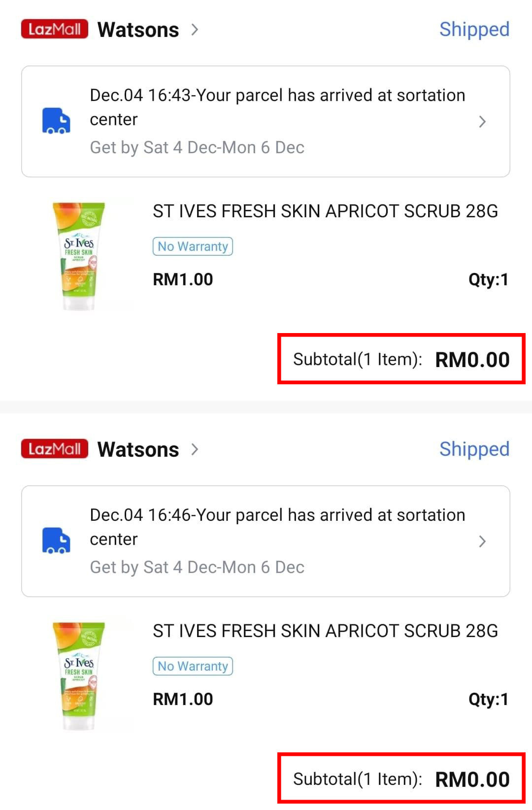Tap the second No Warranty tag
Image resolution: width=532 pixels, height=810 pixels.
193,666
